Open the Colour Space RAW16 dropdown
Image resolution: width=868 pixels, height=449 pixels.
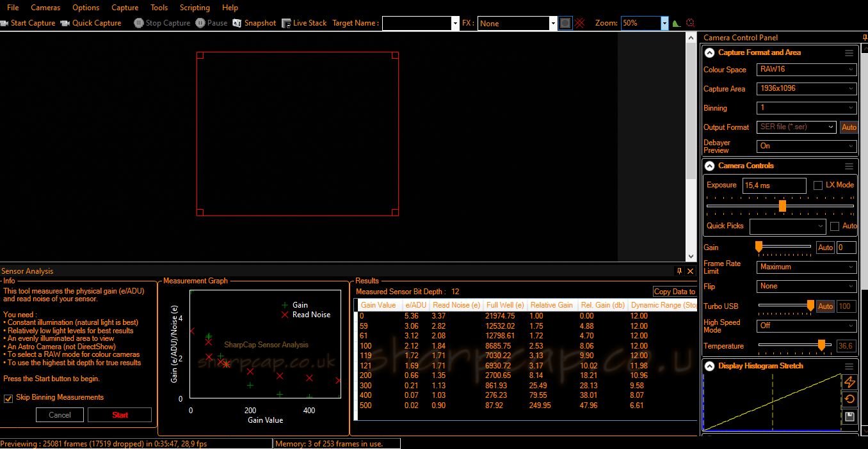(x=807, y=70)
